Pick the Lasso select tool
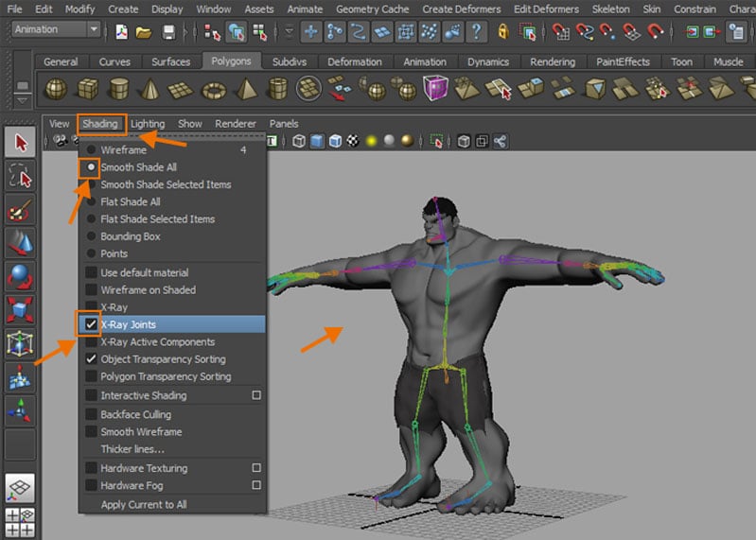Image resolution: width=756 pixels, height=540 pixels. [20, 176]
